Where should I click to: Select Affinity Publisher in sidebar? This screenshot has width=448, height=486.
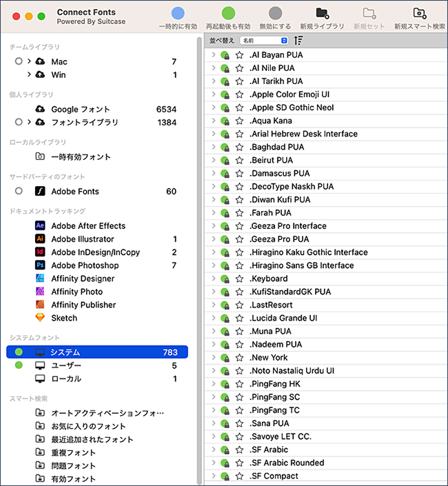[x=83, y=305]
